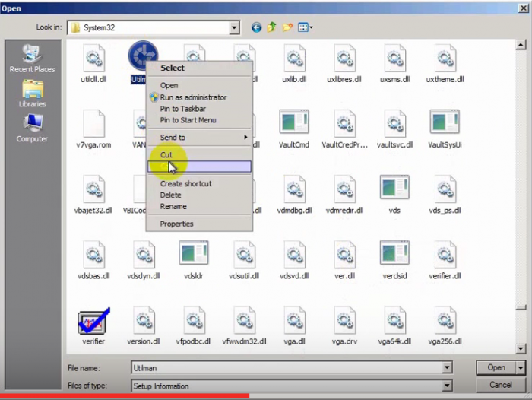Select VaultCmd application icon
Image resolution: width=532 pixels, height=400 pixels.
tap(294, 121)
